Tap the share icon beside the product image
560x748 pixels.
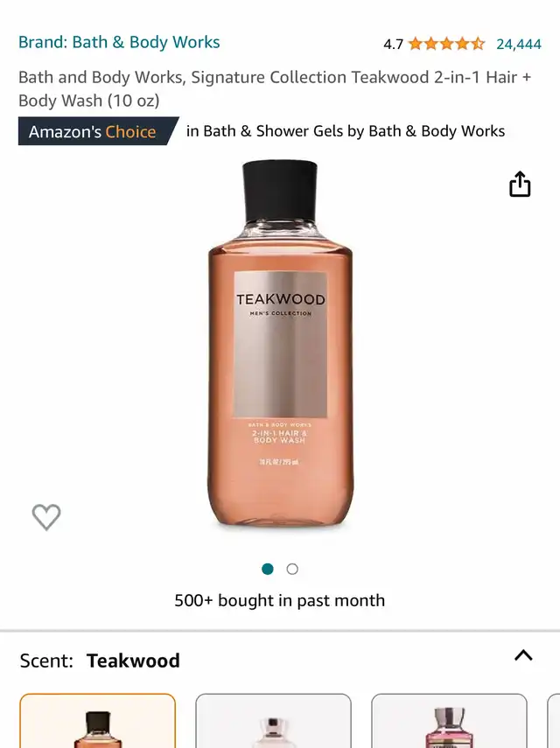pos(520,184)
